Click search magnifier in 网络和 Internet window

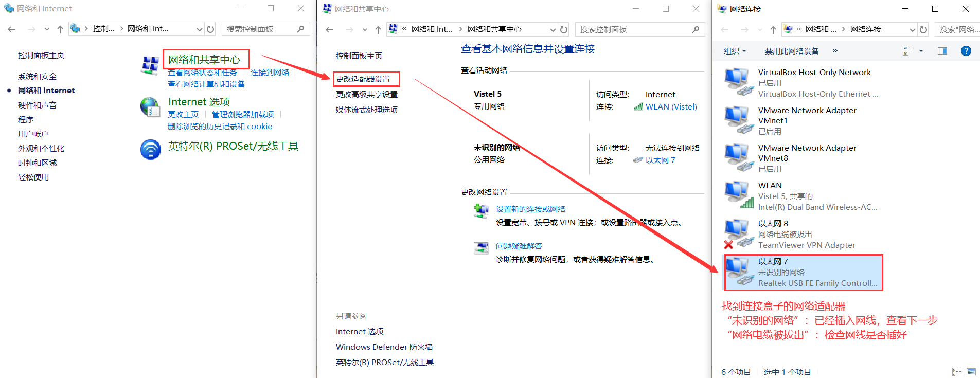tap(301, 29)
